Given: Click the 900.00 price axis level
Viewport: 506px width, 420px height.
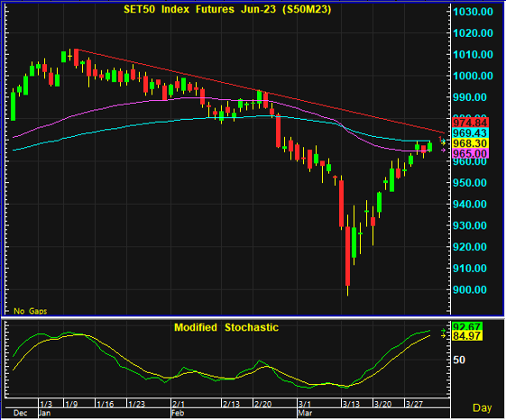Looking at the screenshot, I should coord(470,289).
